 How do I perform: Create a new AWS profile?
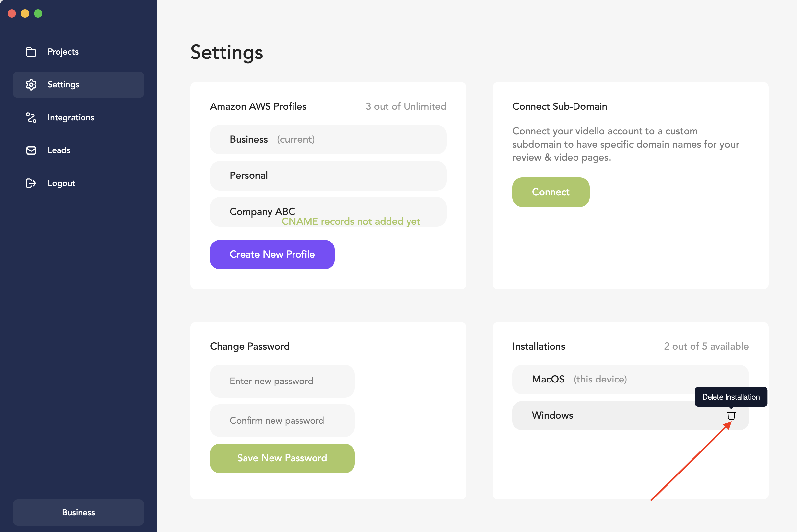point(272,254)
